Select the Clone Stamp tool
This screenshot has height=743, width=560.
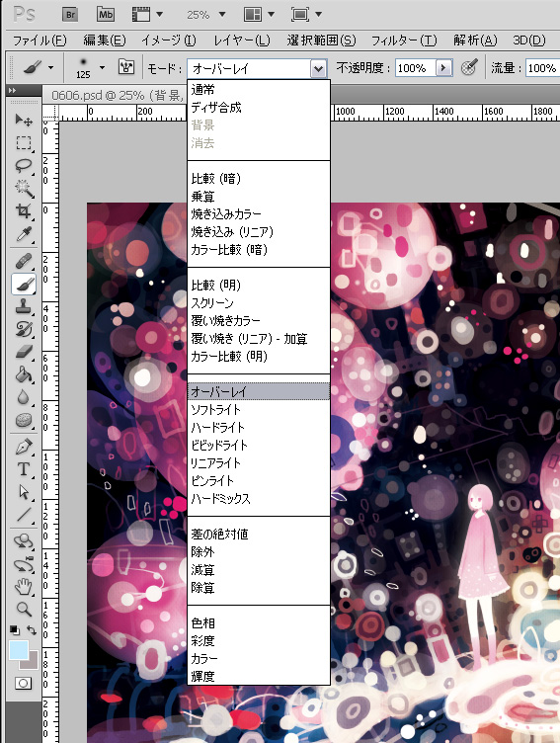(24, 306)
